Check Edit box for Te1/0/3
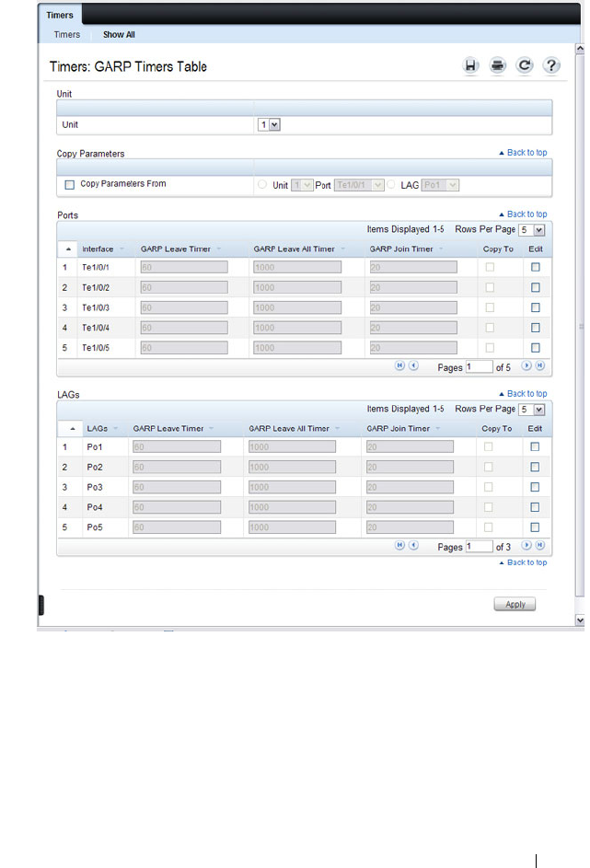The width and height of the screenshot is (590, 868). pyautogui.click(x=535, y=307)
